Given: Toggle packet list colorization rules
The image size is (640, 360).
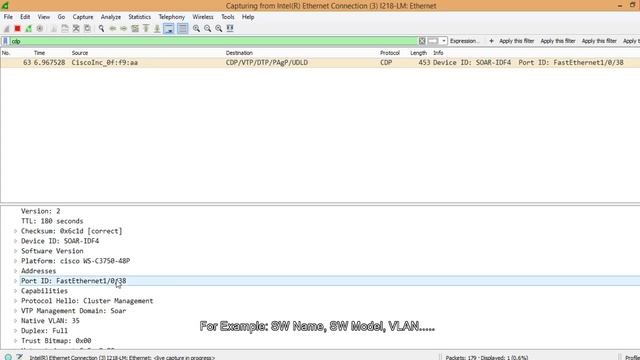Looking at the screenshot, I should click(x=182, y=29).
